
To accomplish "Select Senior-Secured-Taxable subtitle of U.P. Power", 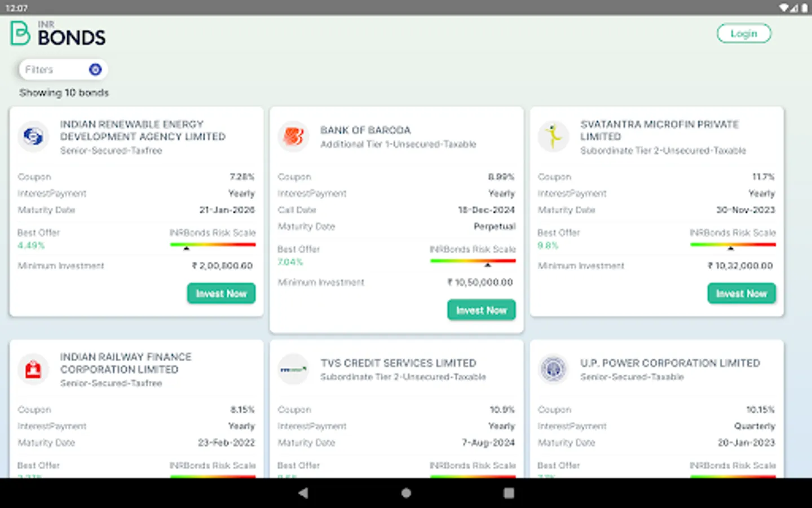I will 632,377.
